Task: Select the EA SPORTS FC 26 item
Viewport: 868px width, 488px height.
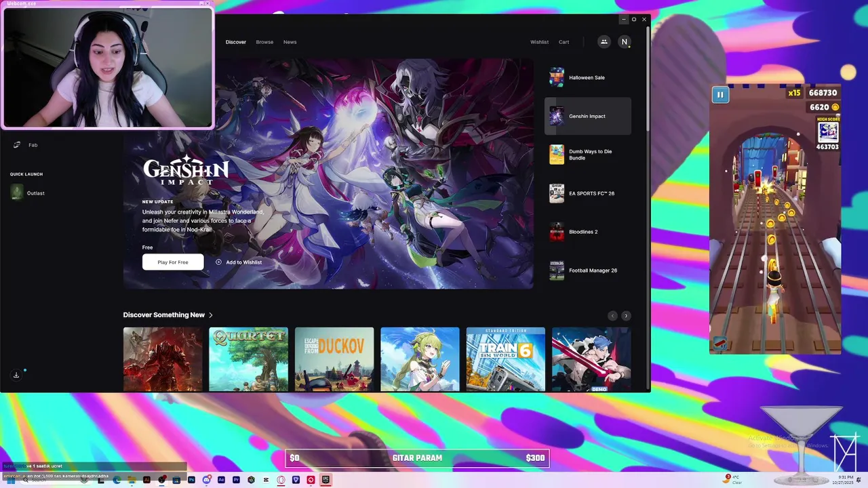Action: tap(588, 193)
